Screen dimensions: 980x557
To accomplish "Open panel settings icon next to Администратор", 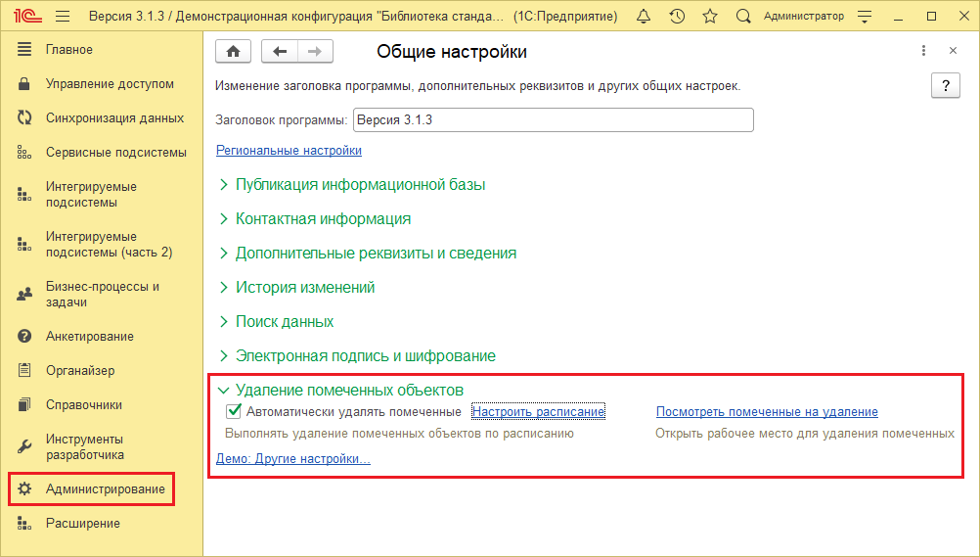I will (865, 17).
